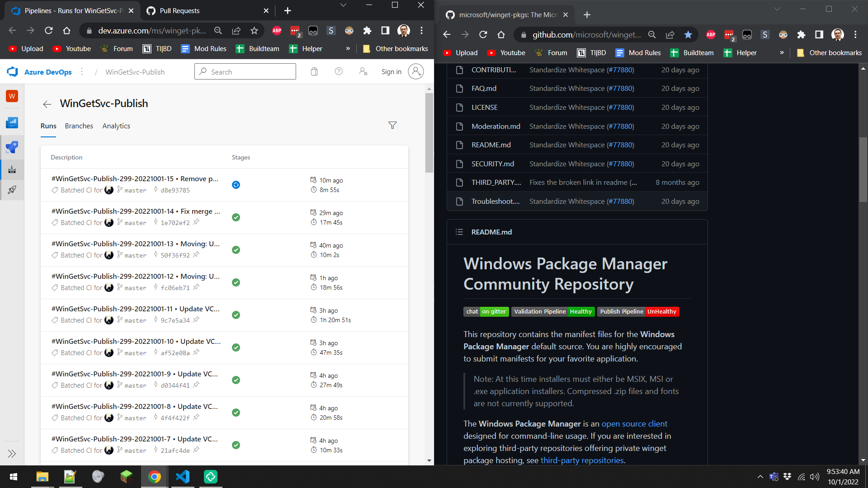Image resolution: width=868 pixels, height=488 pixels.
Task: Open Azure Boards icon in left sidebar
Action: 12,122
